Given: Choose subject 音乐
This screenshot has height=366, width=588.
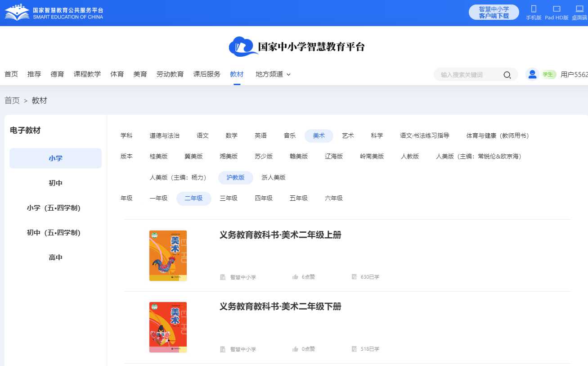Looking at the screenshot, I should click(290, 136).
